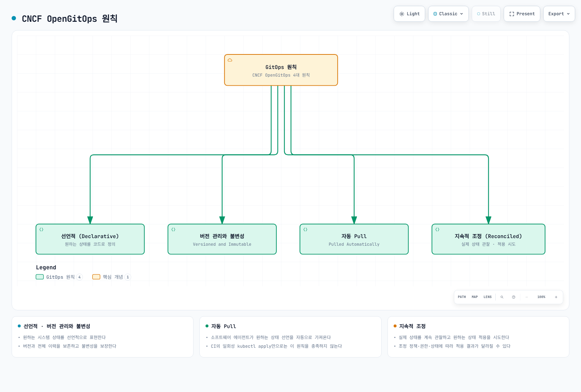This screenshot has width=581, height=392.
Task: Zoom out with the minus button
Action: 527,297
